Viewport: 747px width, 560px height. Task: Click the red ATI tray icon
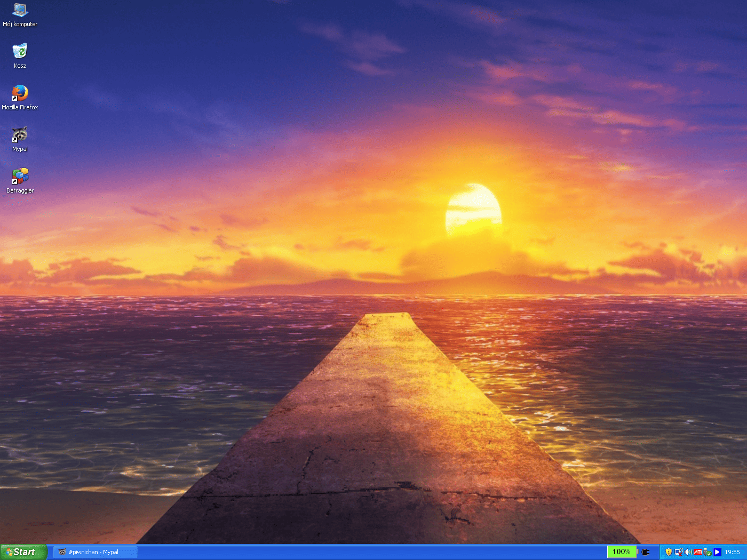[x=697, y=552]
